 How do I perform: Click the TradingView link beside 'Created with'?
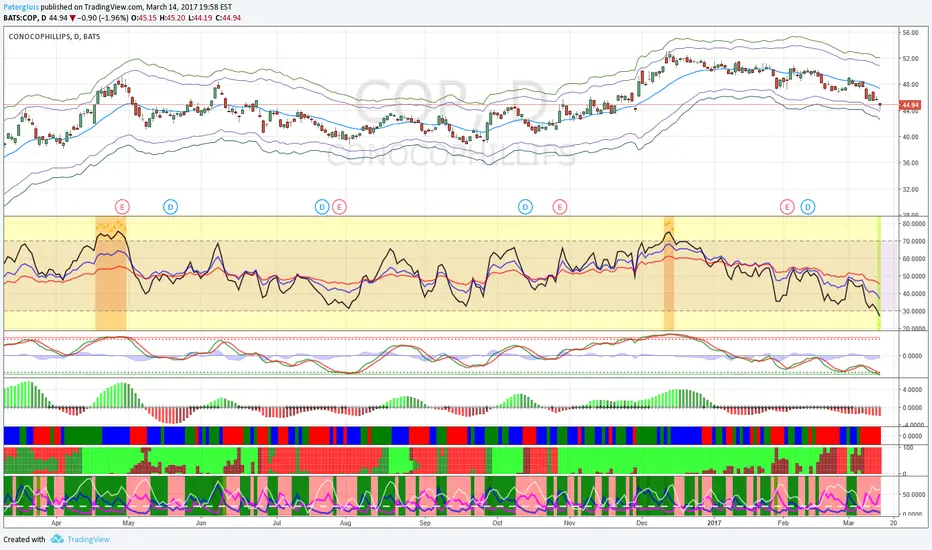(x=88, y=539)
